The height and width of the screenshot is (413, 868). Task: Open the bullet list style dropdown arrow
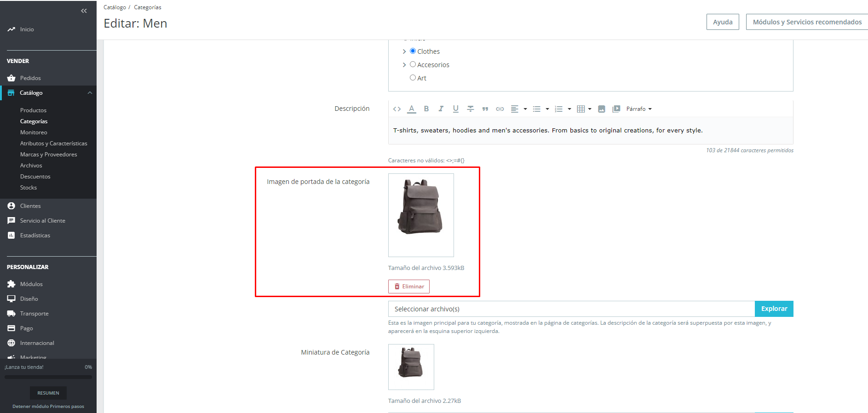[x=547, y=109]
